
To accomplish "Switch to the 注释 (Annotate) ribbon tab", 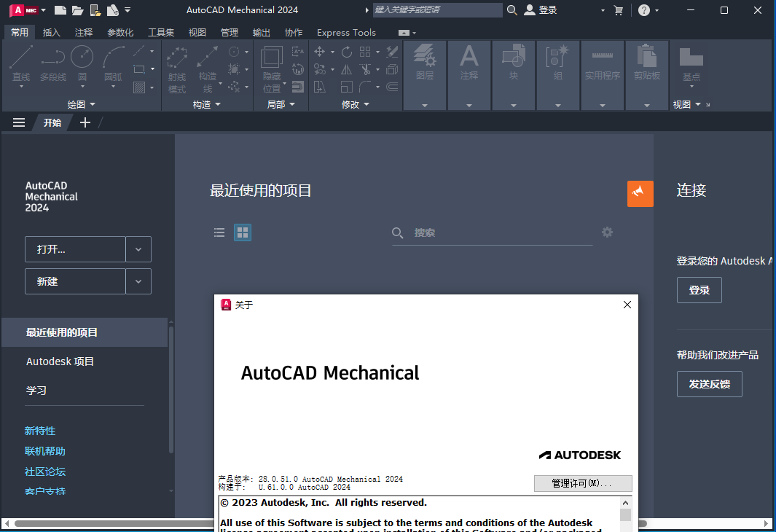I will (84, 33).
